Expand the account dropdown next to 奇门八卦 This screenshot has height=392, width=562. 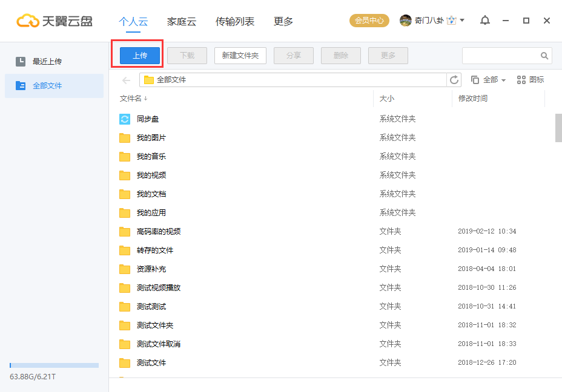(x=463, y=19)
